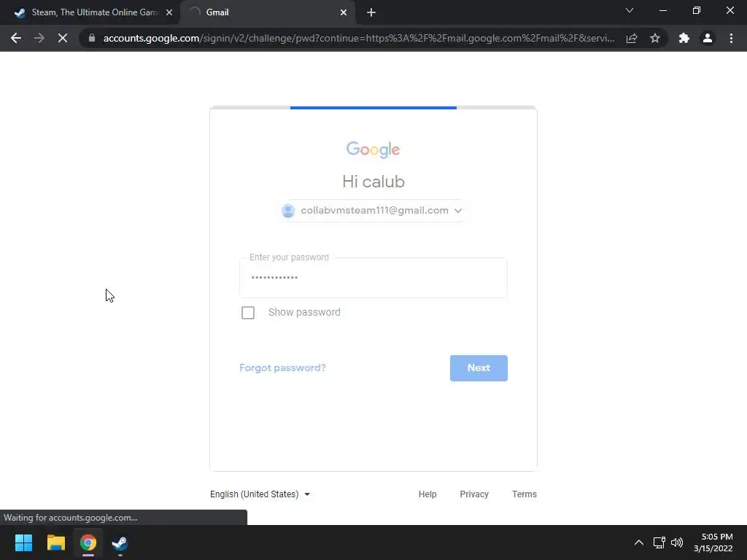Open Chrome three-dot menu
The width and height of the screenshot is (747, 560).
pos(731,38)
